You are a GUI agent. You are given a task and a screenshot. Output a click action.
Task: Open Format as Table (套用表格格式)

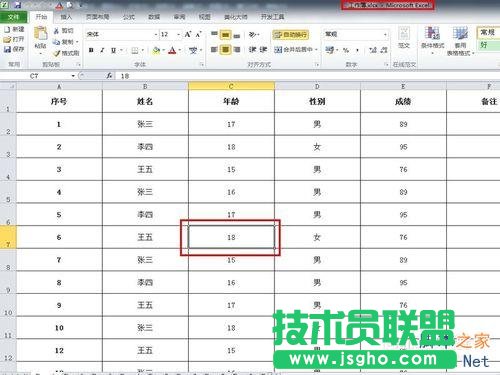point(460,41)
